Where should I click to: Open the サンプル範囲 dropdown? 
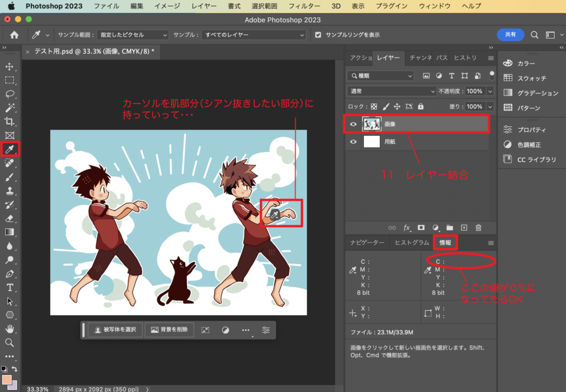point(133,35)
